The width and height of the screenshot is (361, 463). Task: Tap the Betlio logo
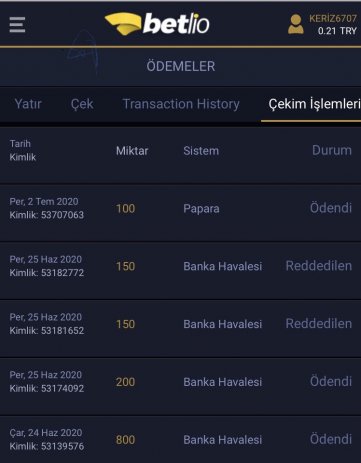point(157,24)
